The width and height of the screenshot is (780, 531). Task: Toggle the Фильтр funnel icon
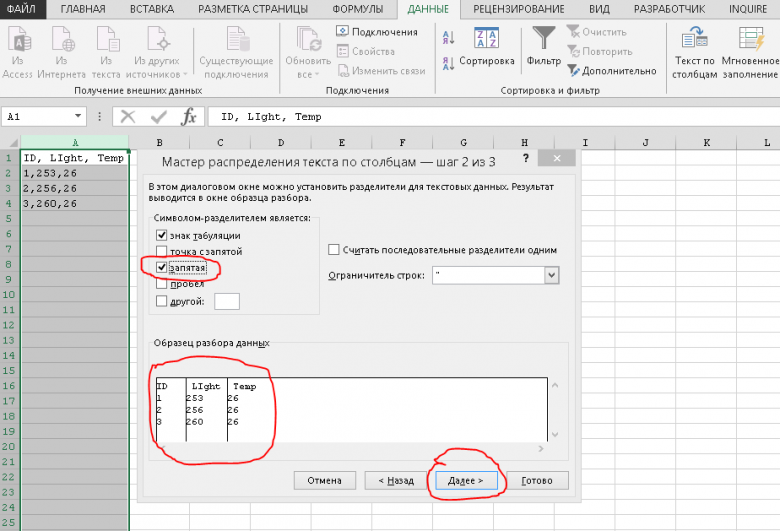tap(544, 38)
